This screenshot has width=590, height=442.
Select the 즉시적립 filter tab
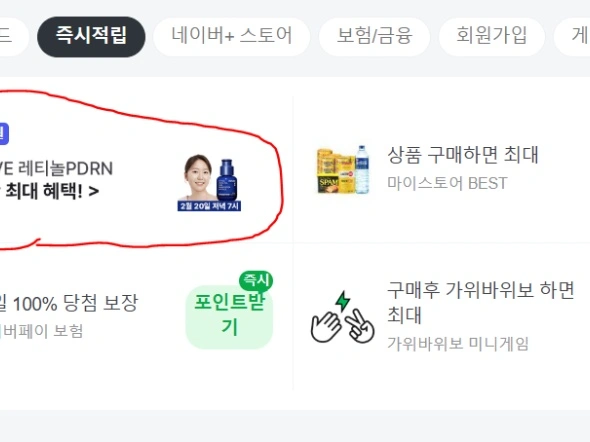click(91, 36)
